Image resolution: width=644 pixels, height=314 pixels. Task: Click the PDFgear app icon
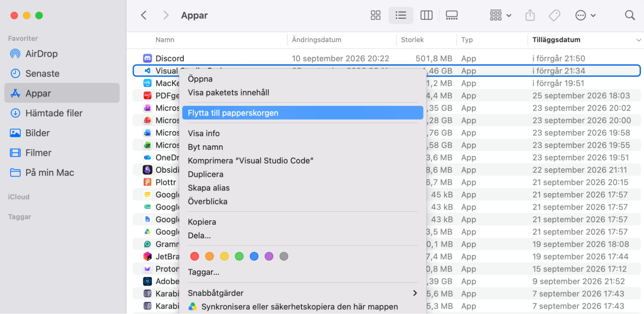pyautogui.click(x=147, y=96)
